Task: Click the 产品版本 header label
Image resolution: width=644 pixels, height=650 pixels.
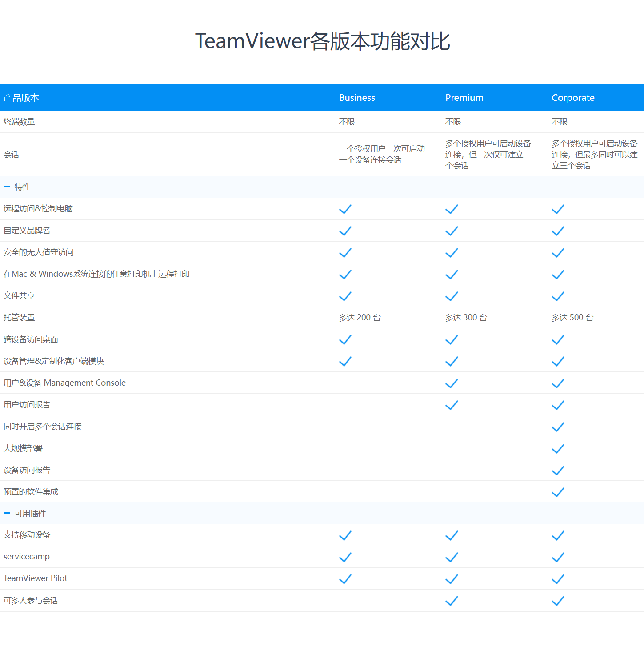Action: pos(21,98)
